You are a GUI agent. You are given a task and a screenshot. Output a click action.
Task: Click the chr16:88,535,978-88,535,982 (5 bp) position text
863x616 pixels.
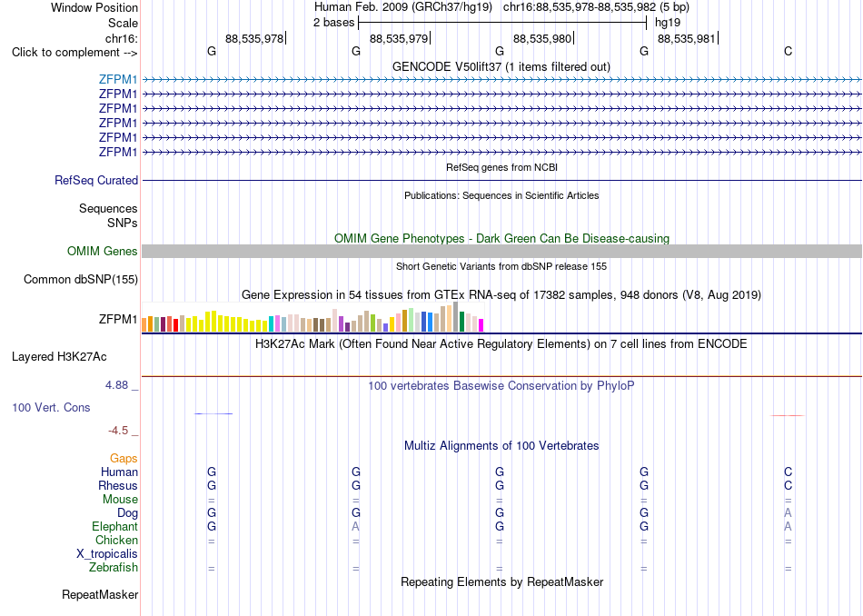point(596,7)
